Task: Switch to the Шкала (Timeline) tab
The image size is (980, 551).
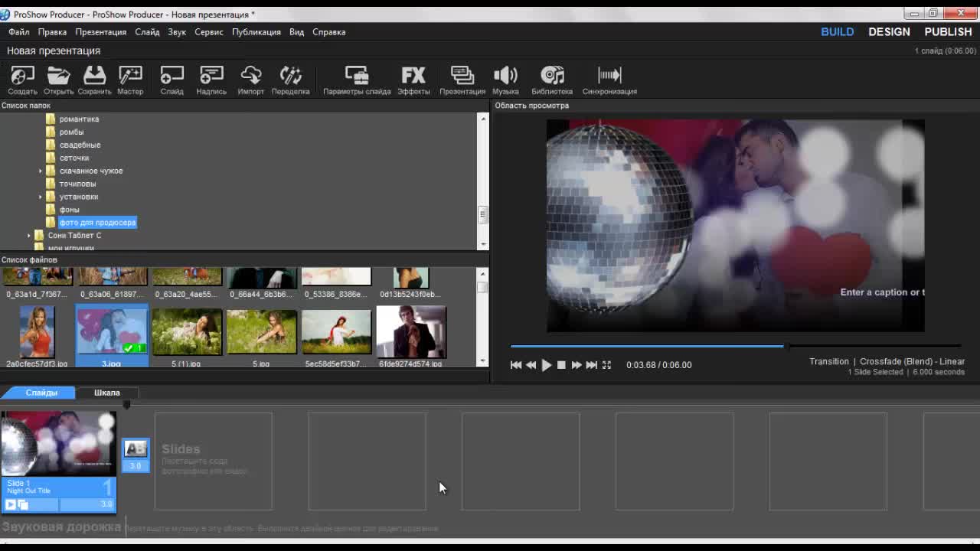Action: coord(107,393)
